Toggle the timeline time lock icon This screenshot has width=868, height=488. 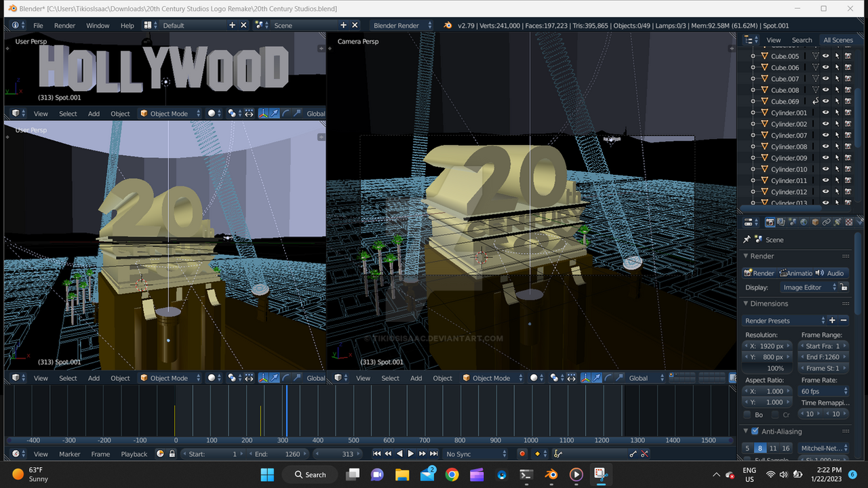[x=172, y=454]
